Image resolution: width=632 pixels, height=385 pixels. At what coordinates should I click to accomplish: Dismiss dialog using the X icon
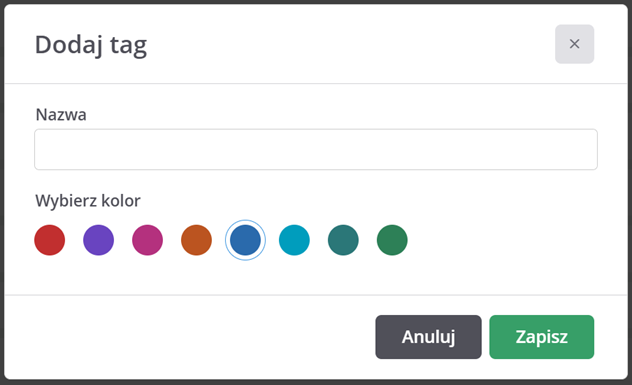click(574, 44)
